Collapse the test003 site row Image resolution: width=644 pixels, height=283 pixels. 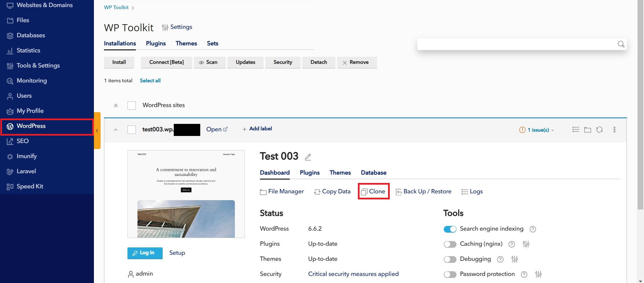coord(116,130)
